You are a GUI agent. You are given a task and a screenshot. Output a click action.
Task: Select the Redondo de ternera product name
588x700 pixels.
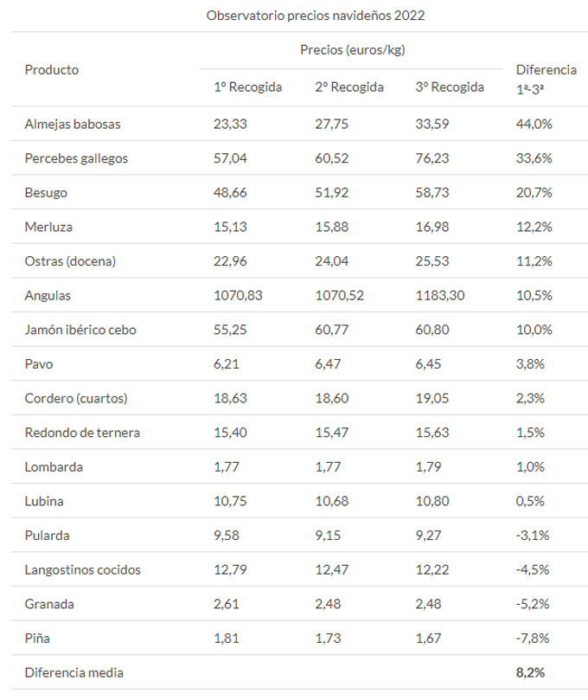click(82, 433)
